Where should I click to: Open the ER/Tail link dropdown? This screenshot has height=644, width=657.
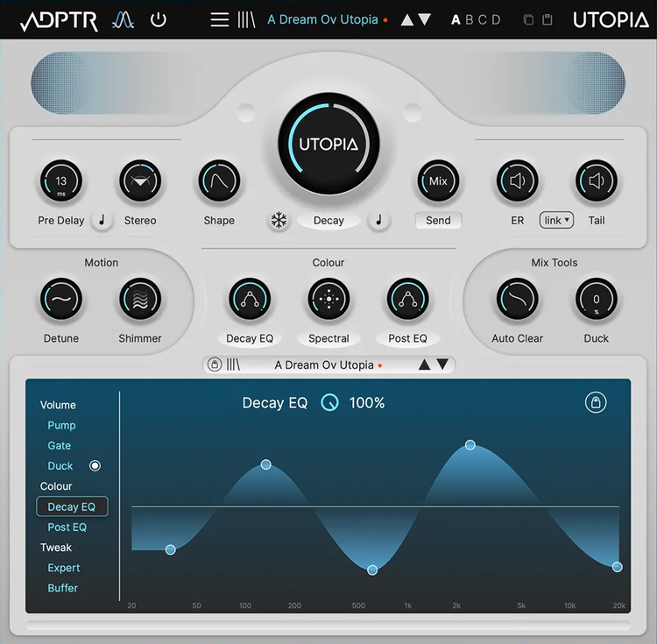(556, 220)
